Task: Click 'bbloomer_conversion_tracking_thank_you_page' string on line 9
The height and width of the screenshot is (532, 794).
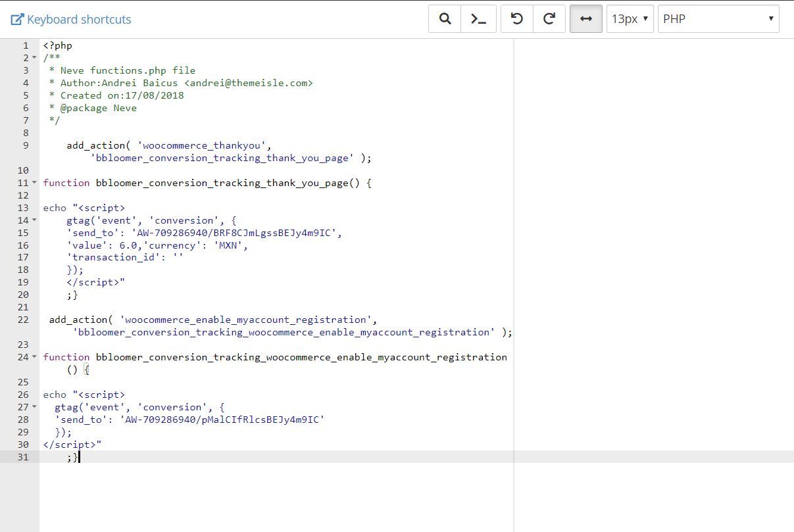Action: [225, 158]
